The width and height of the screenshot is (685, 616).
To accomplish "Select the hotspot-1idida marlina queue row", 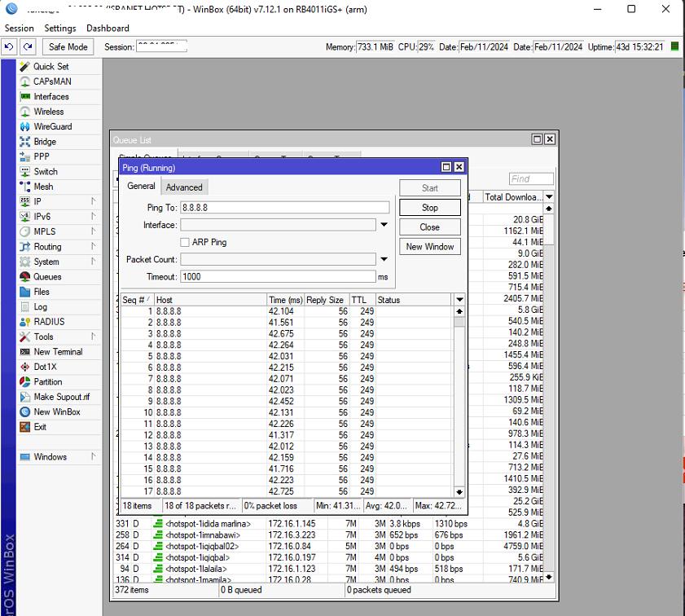I will coord(329,523).
